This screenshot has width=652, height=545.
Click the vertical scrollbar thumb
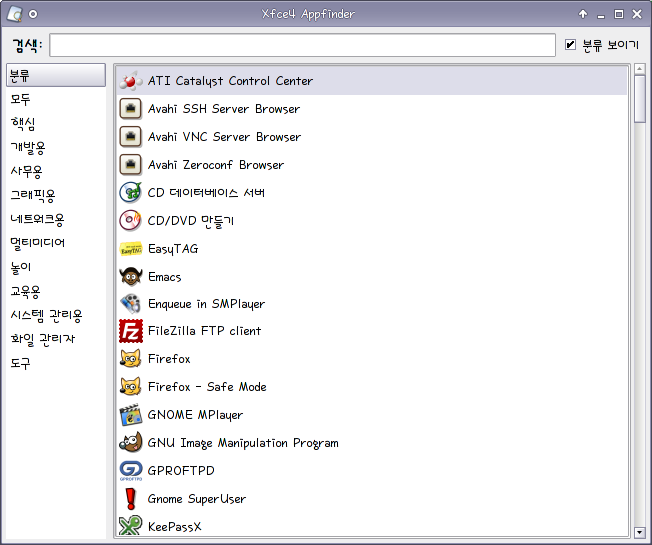(640, 99)
